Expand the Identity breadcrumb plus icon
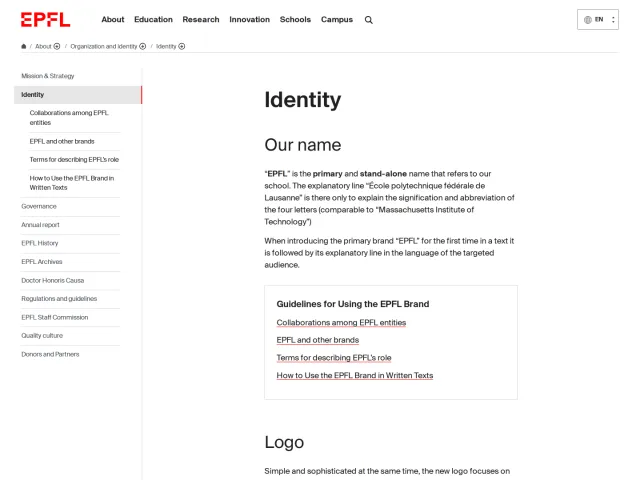This screenshot has width=640, height=480. tap(182, 47)
